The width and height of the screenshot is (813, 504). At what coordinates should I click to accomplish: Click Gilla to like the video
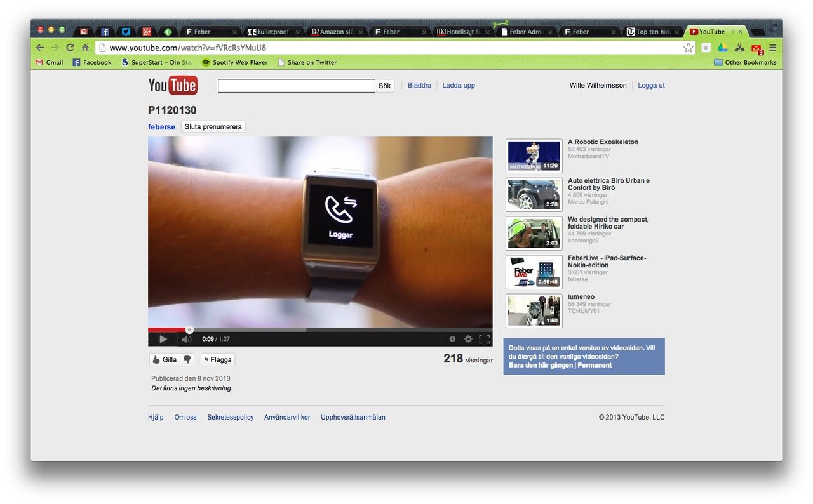click(165, 359)
